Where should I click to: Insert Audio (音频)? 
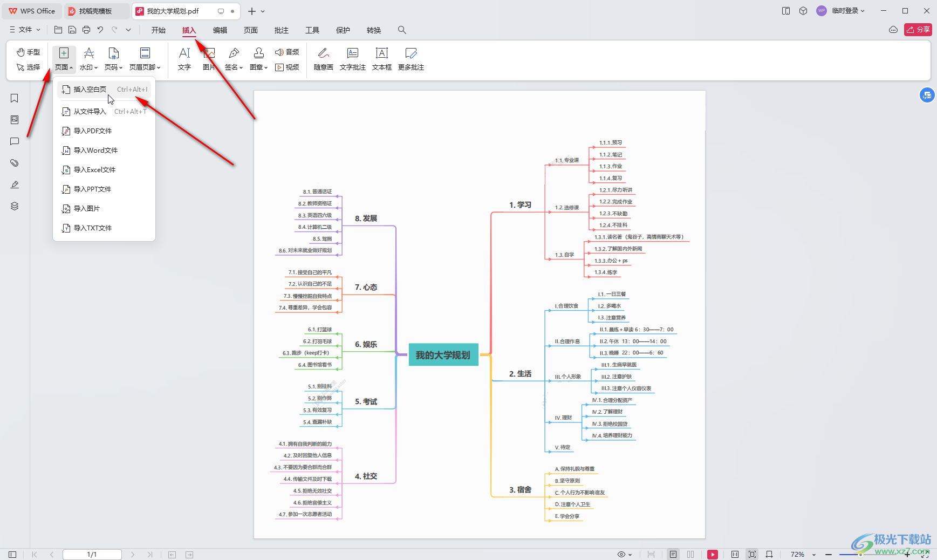287,52
